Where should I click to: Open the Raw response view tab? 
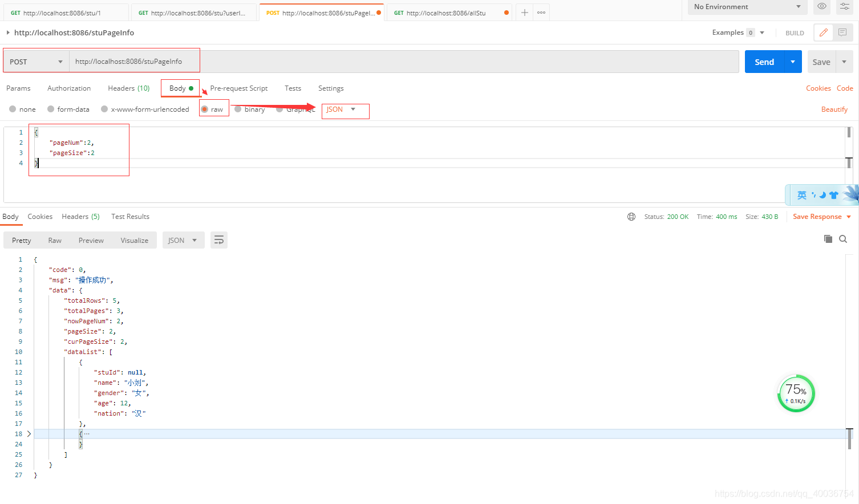coord(55,240)
